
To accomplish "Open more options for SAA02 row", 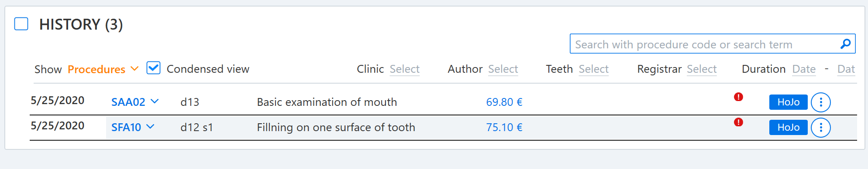I will (x=821, y=102).
